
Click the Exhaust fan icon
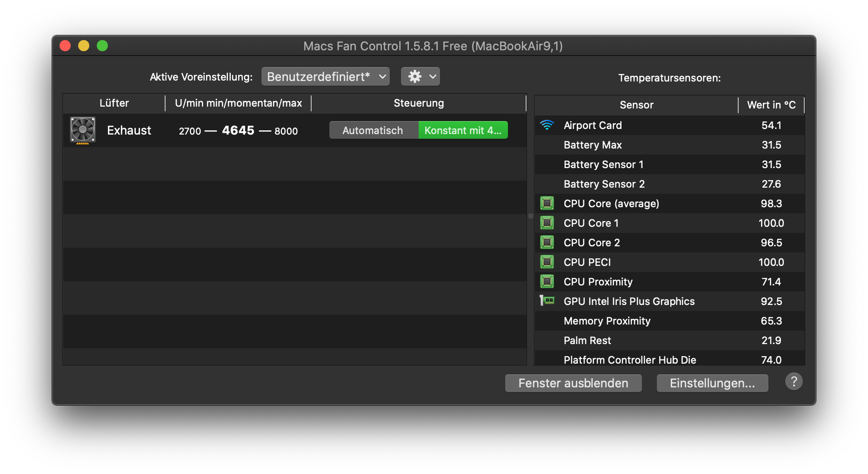point(83,130)
